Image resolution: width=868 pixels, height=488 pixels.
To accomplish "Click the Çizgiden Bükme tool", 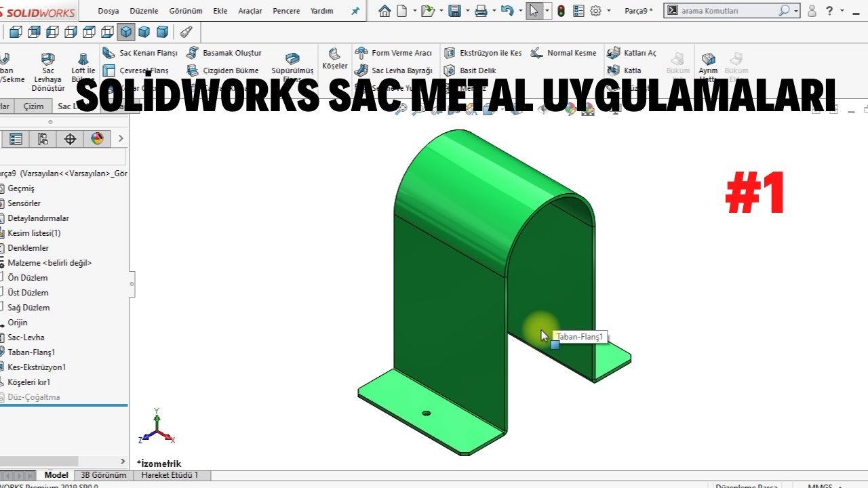I will pos(222,70).
